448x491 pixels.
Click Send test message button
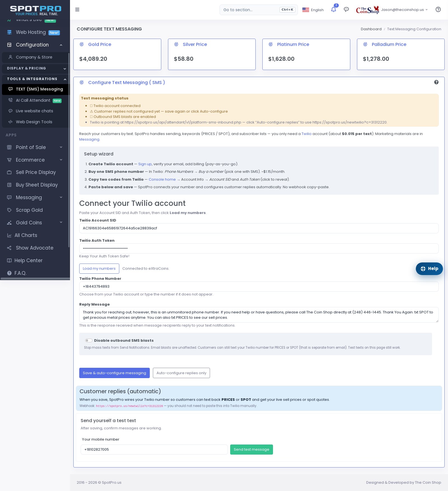(x=251, y=450)
